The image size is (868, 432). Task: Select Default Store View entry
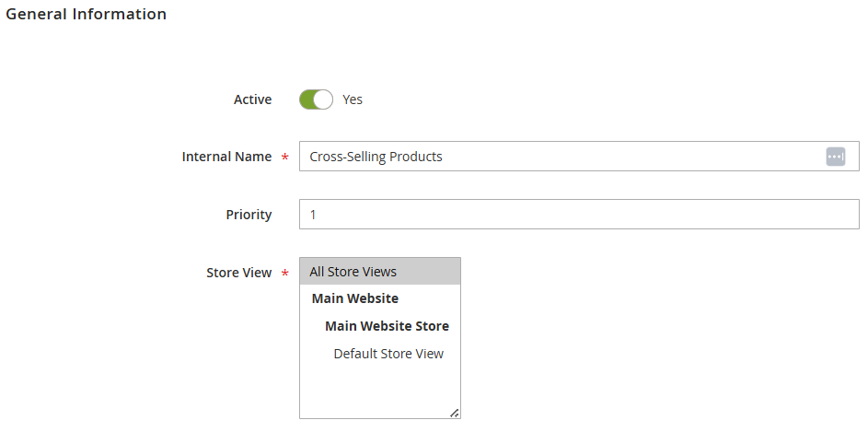coord(388,354)
